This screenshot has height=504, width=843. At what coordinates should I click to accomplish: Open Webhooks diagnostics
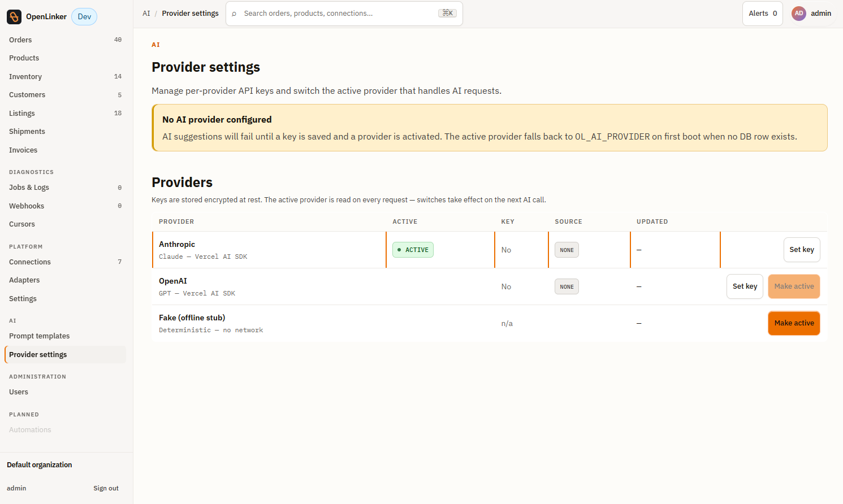tap(66, 206)
